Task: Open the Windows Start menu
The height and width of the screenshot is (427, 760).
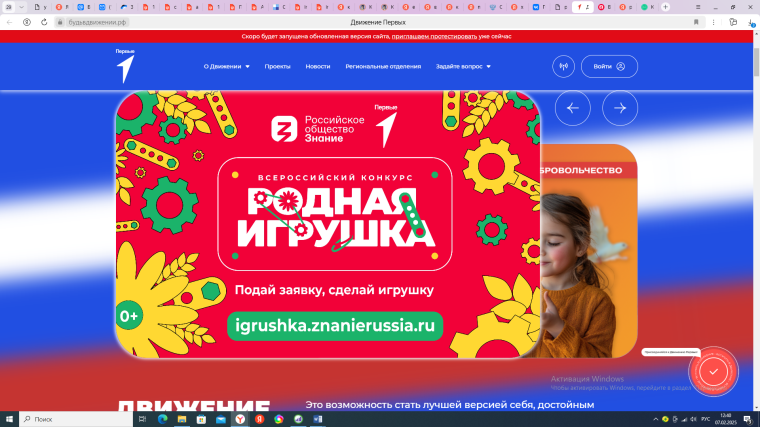Action: 9,419
